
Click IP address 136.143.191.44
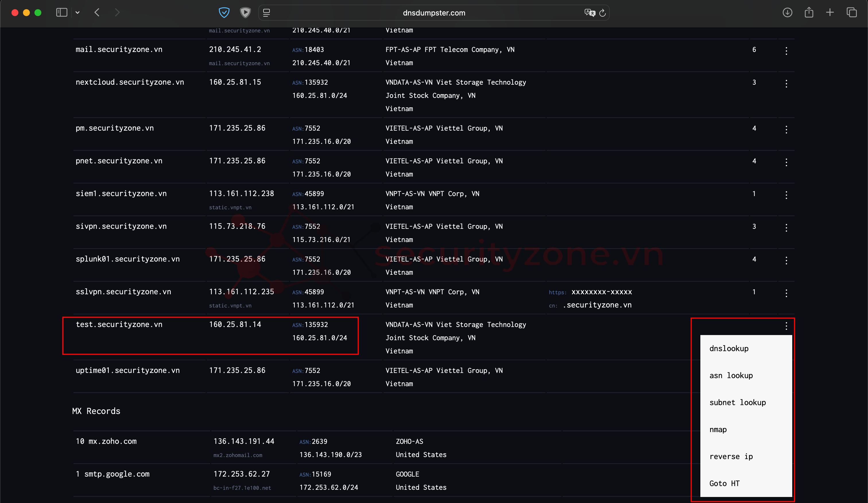pos(244,441)
